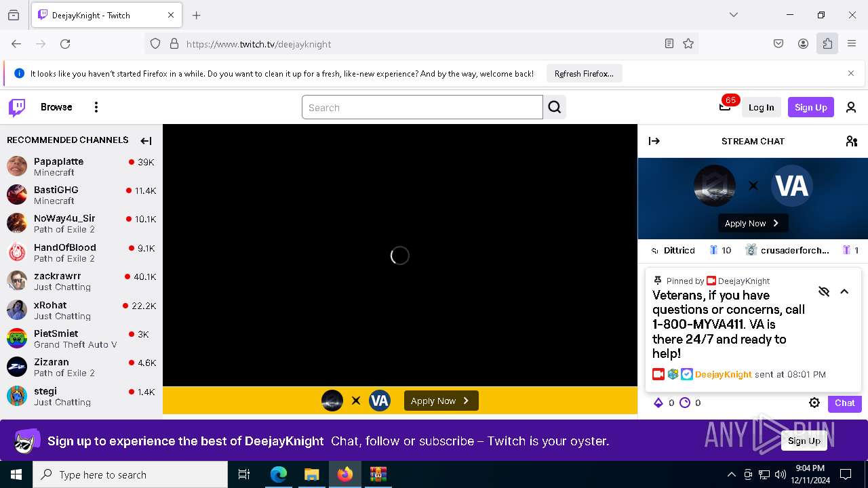This screenshot has width=868, height=488.
Task: Open the Bits balance icon
Action: tap(658, 403)
